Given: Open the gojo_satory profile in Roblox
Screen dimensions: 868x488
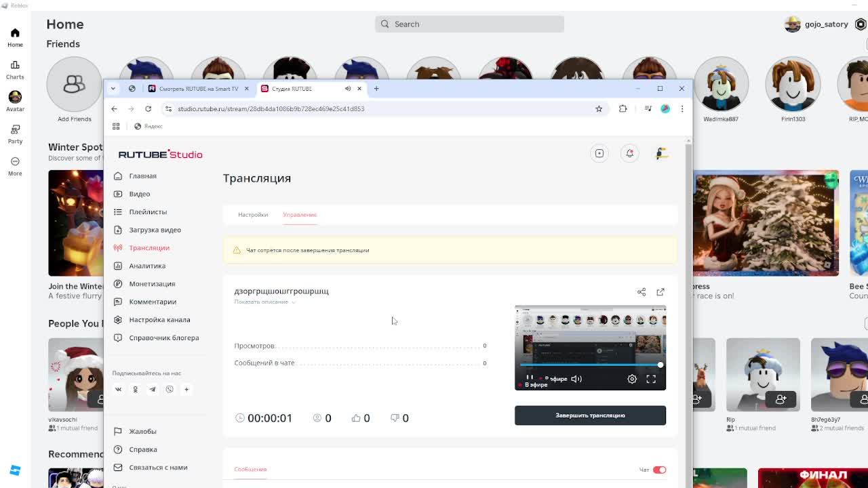Looking at the screenshot, I should pos(816,24).
